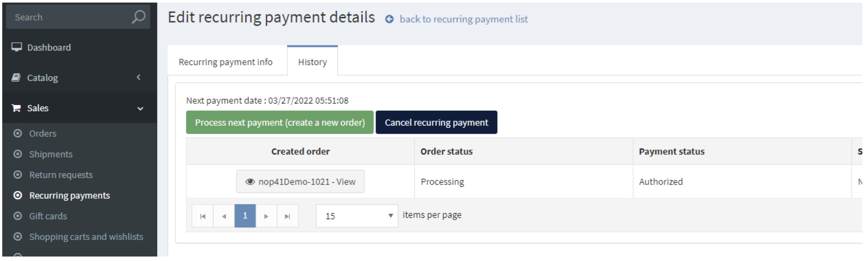Click the Sales shopping cart icon
The image size is (868, 261).
click(16, 108)
